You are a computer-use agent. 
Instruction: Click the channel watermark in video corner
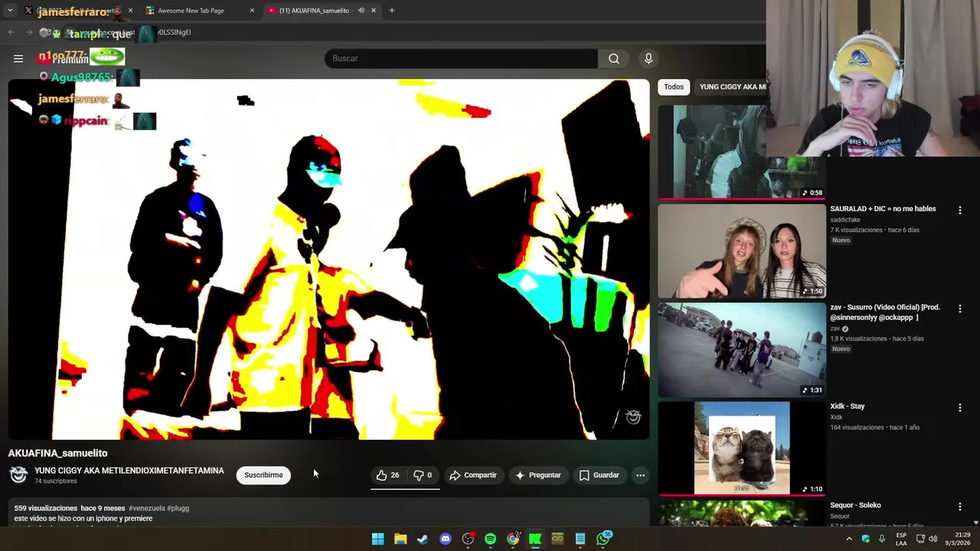point(633,417)
